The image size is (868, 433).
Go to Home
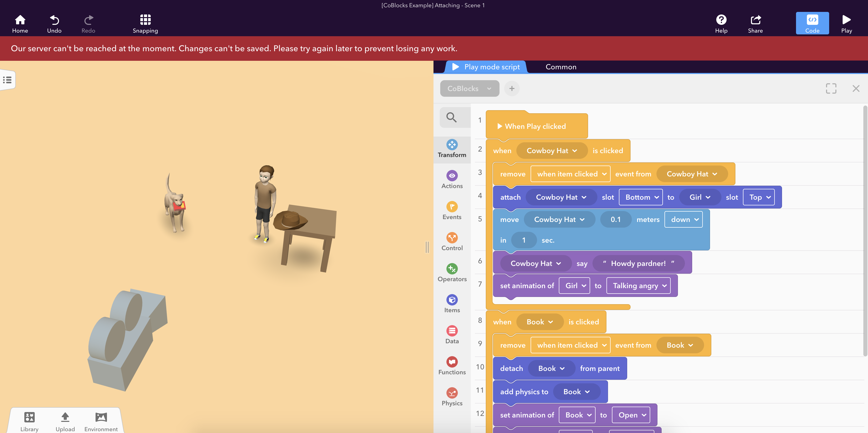(x=20, y=24)
